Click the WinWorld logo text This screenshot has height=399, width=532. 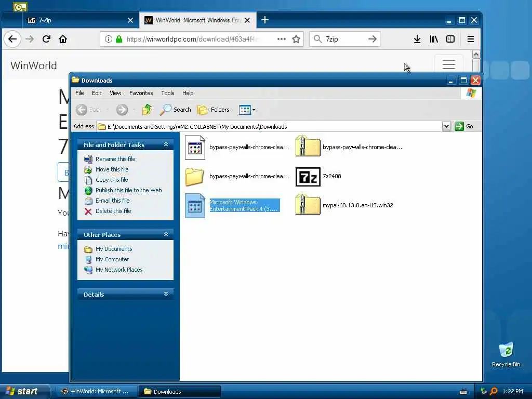[34, 65]
